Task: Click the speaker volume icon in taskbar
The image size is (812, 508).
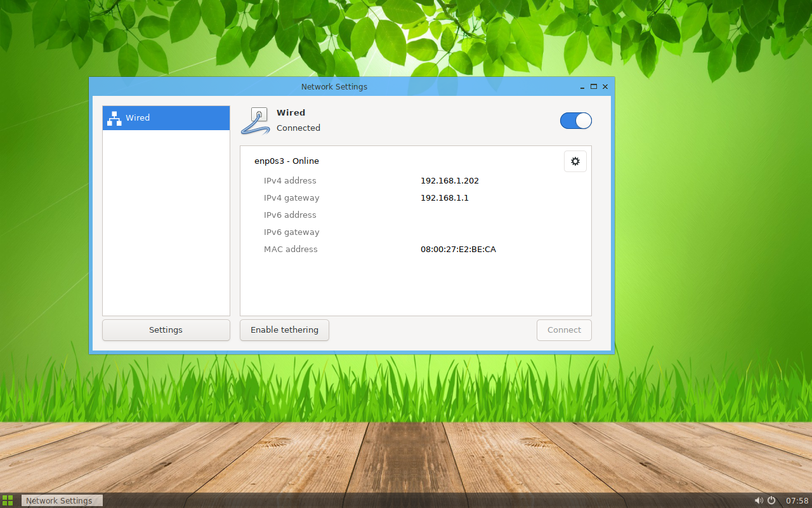Action: (759, 500)
